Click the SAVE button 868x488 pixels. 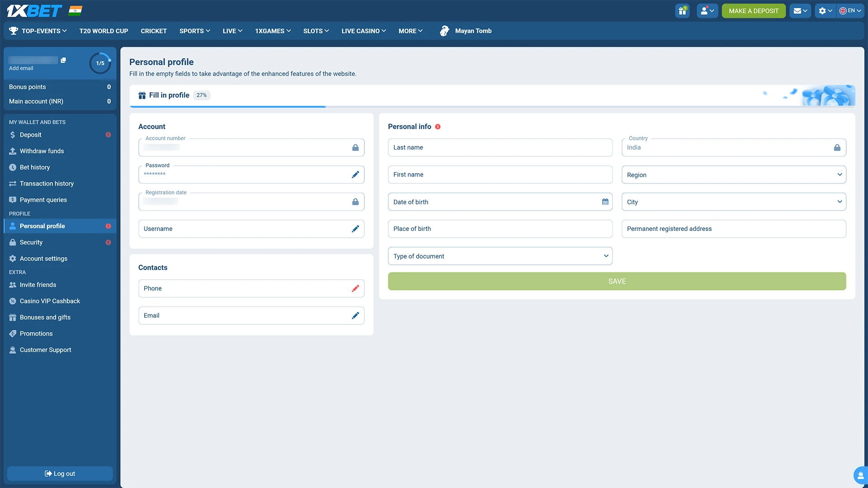coord(616,281)
